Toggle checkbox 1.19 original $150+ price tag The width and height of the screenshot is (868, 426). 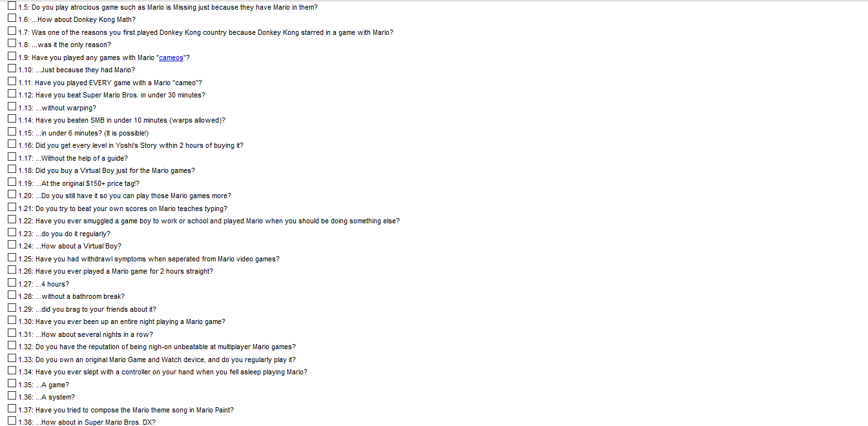(x=12, y=183)
